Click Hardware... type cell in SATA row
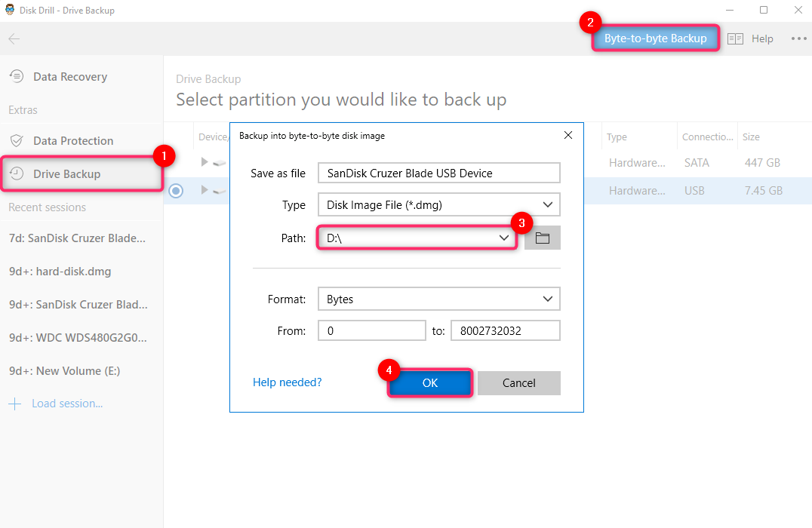The width and height of the screenshot is (812, 528). [637, 162]
